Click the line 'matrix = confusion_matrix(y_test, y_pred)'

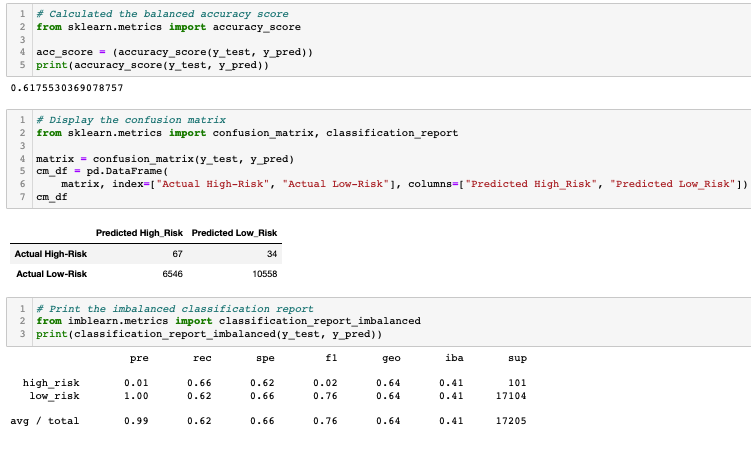(165, 159)
